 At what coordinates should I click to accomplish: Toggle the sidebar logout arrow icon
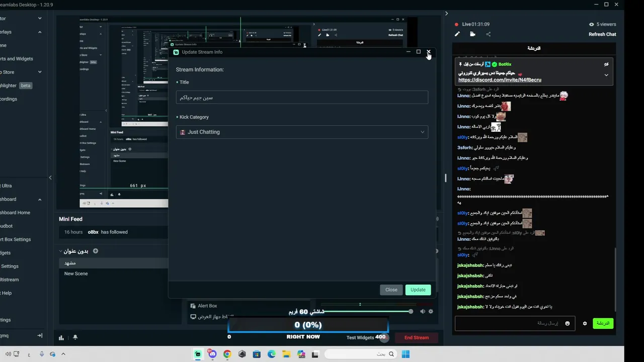click(x=40, y=336)
